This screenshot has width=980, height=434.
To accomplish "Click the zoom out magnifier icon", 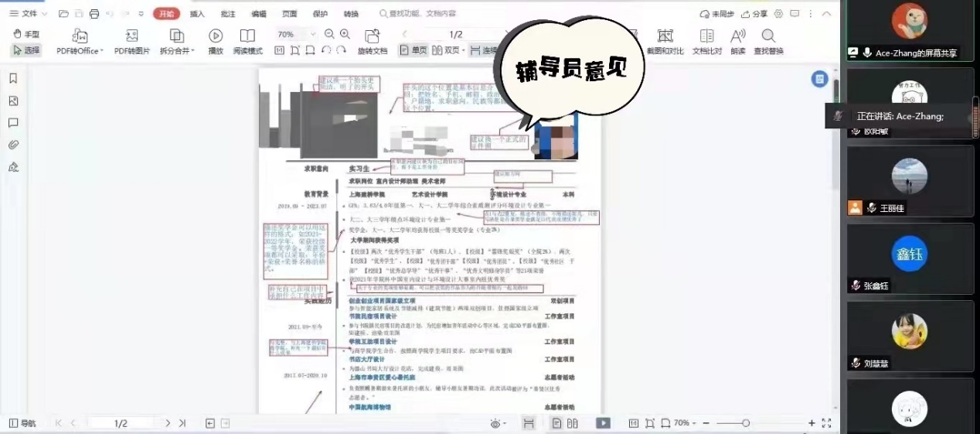I will [330, 34].
